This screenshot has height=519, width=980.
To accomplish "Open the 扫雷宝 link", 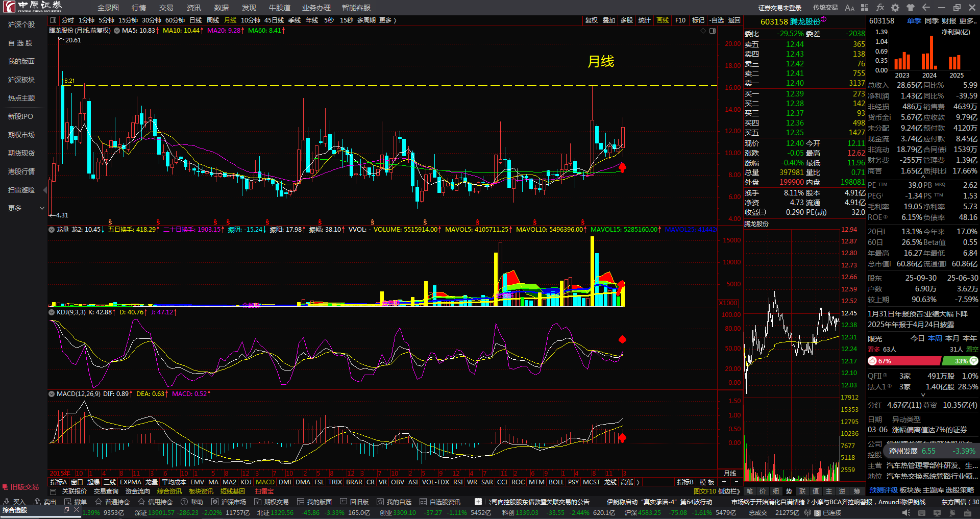I will click(264, 491).
